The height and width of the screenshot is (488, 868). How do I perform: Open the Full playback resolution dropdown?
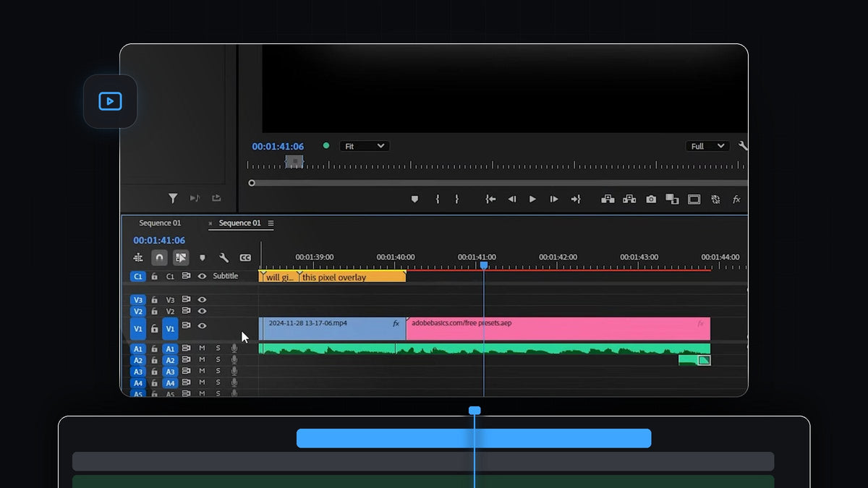707,146
